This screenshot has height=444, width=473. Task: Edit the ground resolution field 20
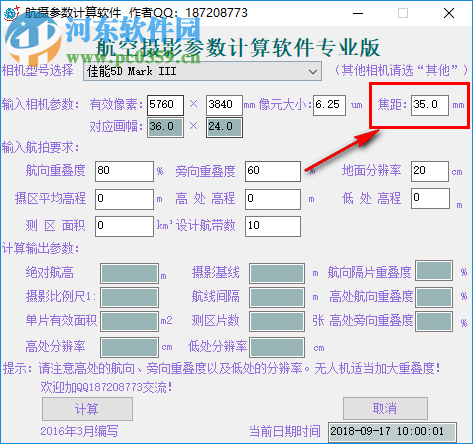coord(430,171)
